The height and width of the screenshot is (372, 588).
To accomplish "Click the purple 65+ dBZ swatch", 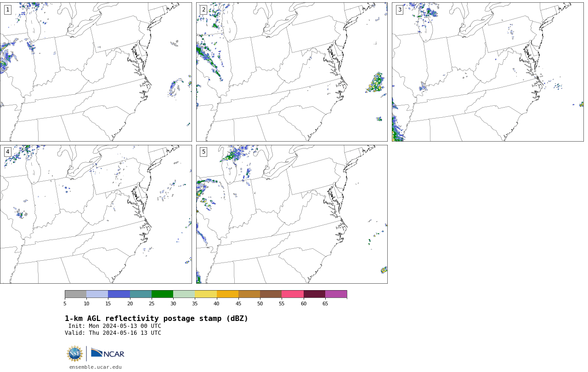I will [x=336, y=294].
